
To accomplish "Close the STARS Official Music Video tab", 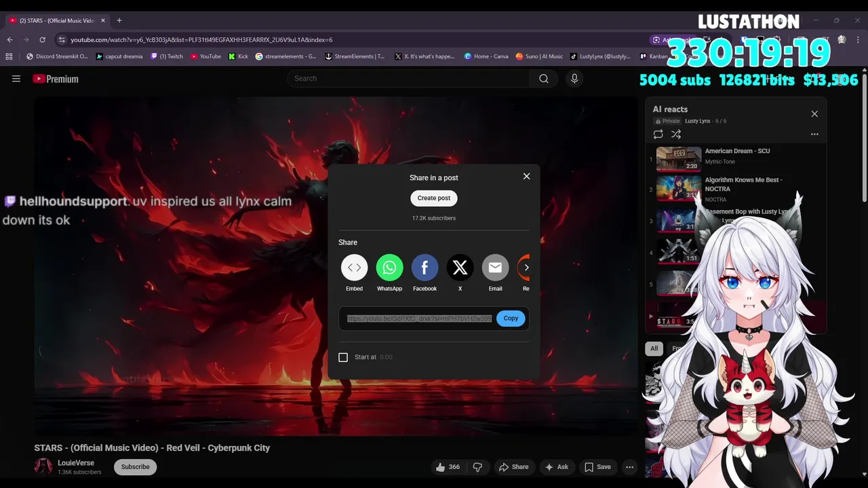I will (x=103, y=20).
